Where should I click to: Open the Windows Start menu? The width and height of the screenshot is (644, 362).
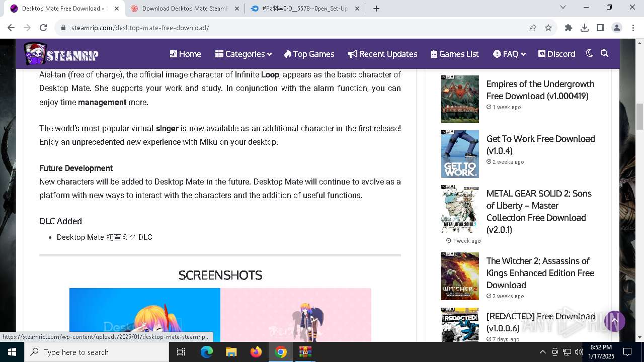click(12, 352)
